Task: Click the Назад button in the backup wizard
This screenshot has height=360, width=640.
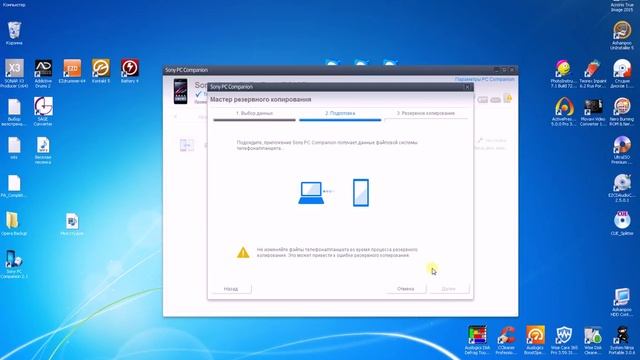Action: point(231,289)
